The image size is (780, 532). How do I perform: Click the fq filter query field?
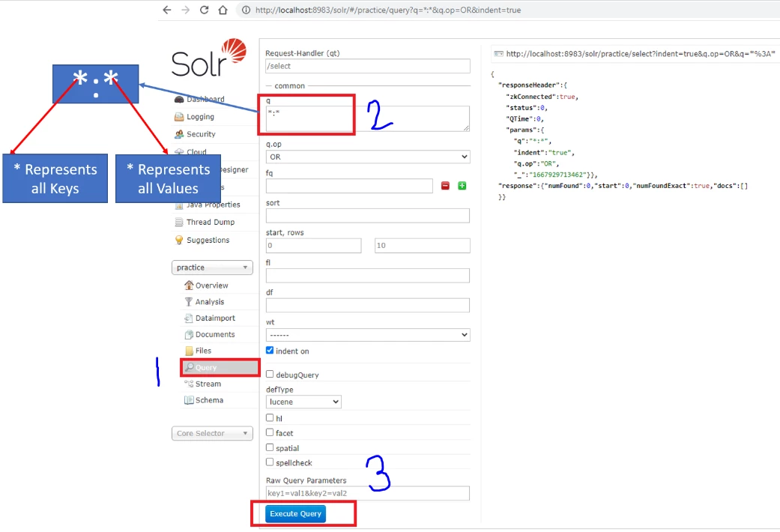click(349, 186)
